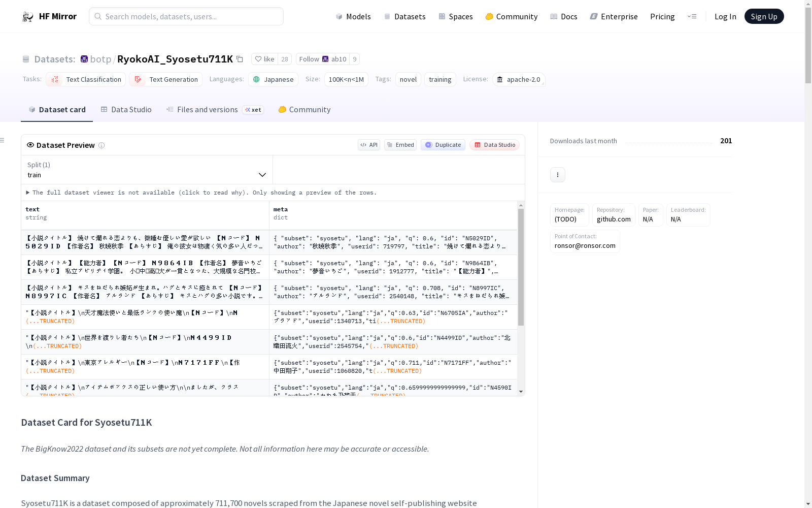812x508 pixels.
Task: Open the three-dots options button in sidebar
Action: click(558, 175)
